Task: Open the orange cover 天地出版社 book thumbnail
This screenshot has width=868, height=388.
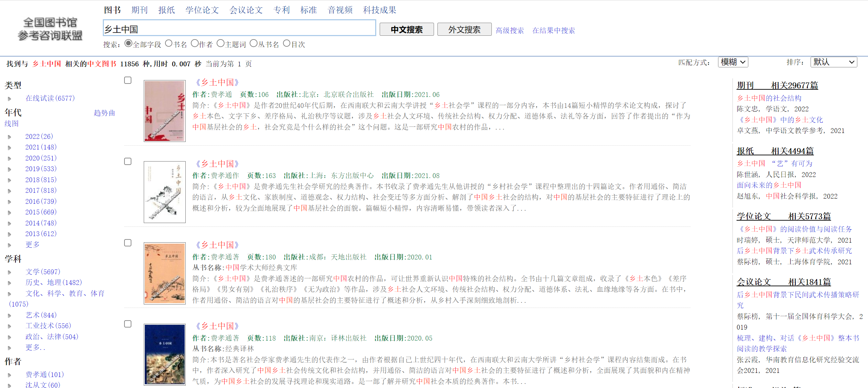Action: [x=165, y=273]
